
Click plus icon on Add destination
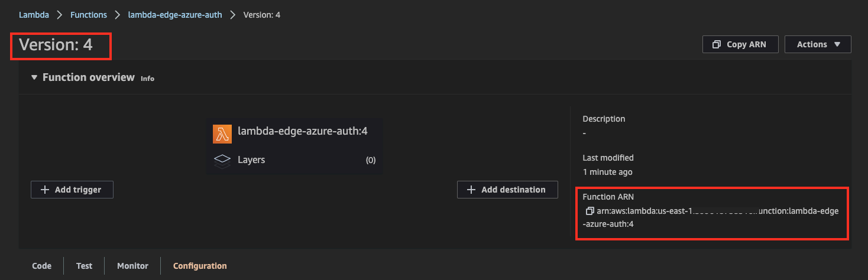tap(471, 190)
